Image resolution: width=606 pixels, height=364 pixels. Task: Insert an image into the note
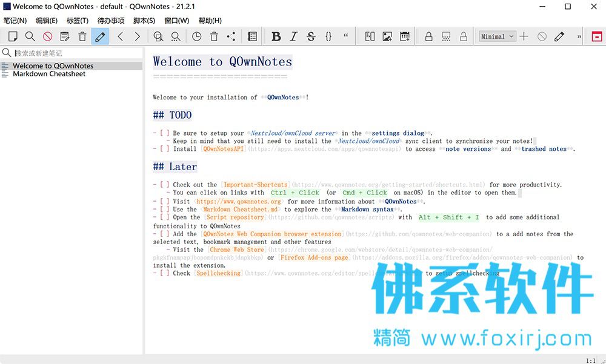pyautogui.click(x=387, y=36)
